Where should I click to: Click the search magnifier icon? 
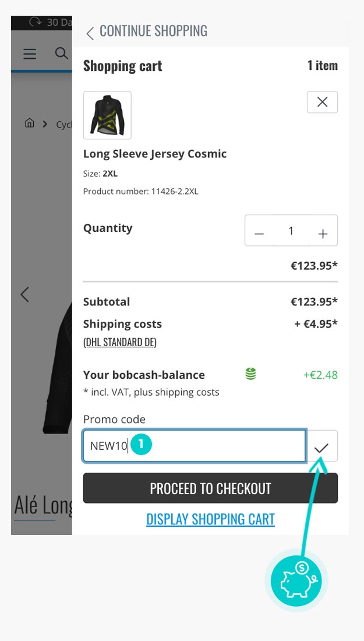[61, 54]
